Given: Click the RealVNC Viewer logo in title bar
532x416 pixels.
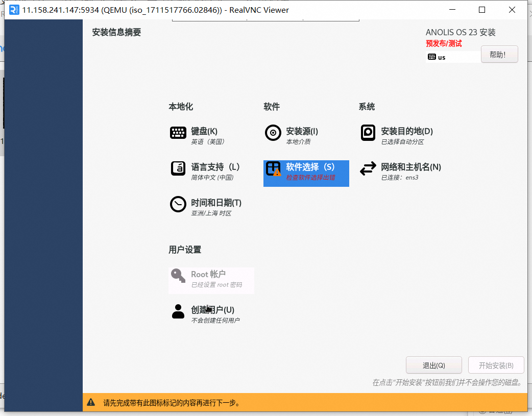Looking at the screenshot, I should [x=14, y=10].
